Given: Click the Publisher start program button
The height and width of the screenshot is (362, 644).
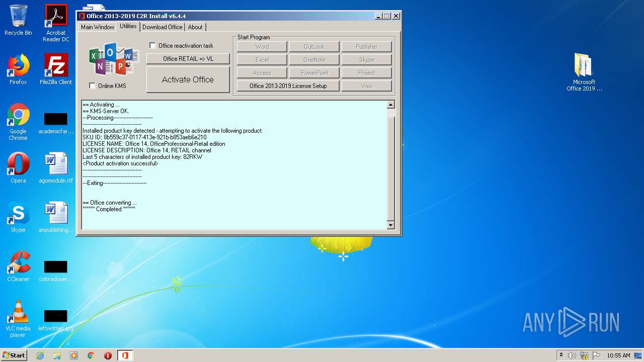Looking at the screenshot, I should click(367, 47).
